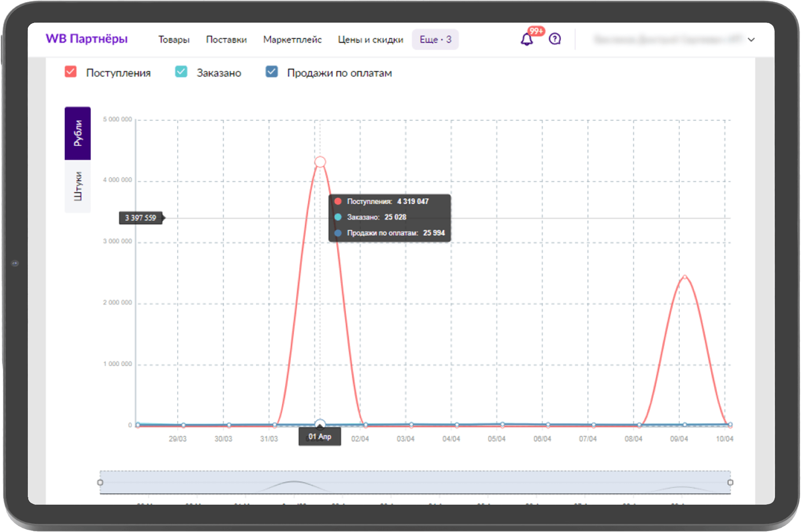The height and width of the screenshot is (532, 801).
Task: Open the Еще · 3 menu
Action: [435, 40]
